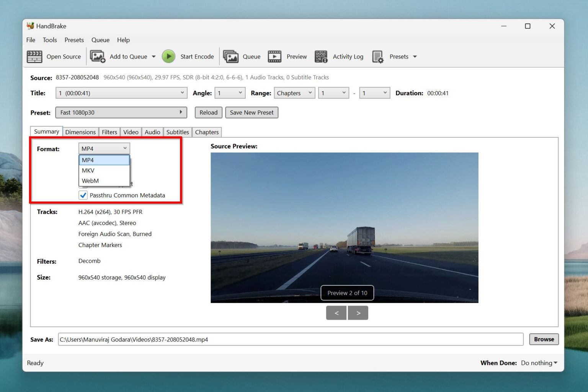The width and height of the screenshot is (588, 392).
Task: Switch to the Video tab
Action: click(x=131, y=132)
